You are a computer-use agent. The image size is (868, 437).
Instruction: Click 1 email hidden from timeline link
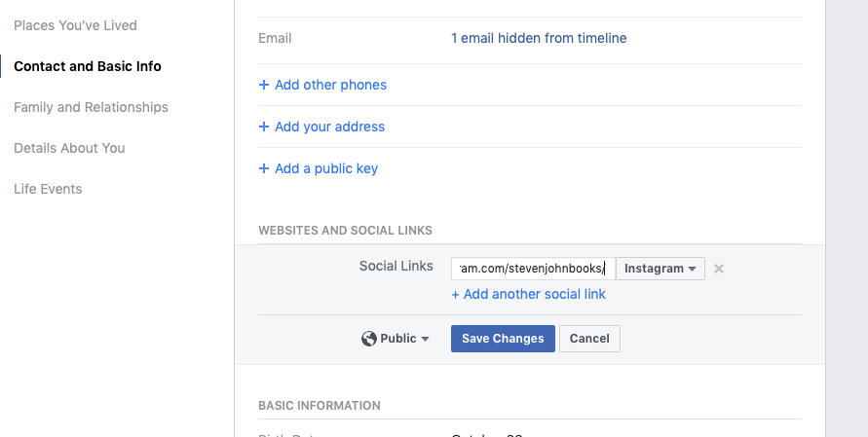539,38
